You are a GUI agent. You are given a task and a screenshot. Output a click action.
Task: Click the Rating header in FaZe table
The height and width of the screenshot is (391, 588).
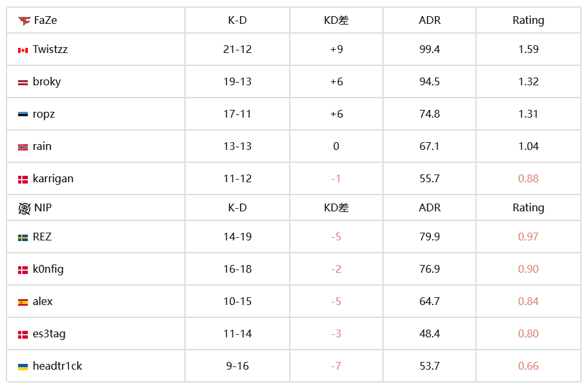click(x=528, y=20)
